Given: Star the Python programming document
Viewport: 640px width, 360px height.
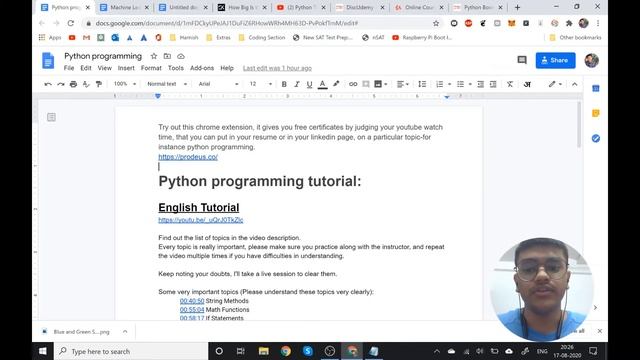Looking at the screenshot, I should point(154,56).
